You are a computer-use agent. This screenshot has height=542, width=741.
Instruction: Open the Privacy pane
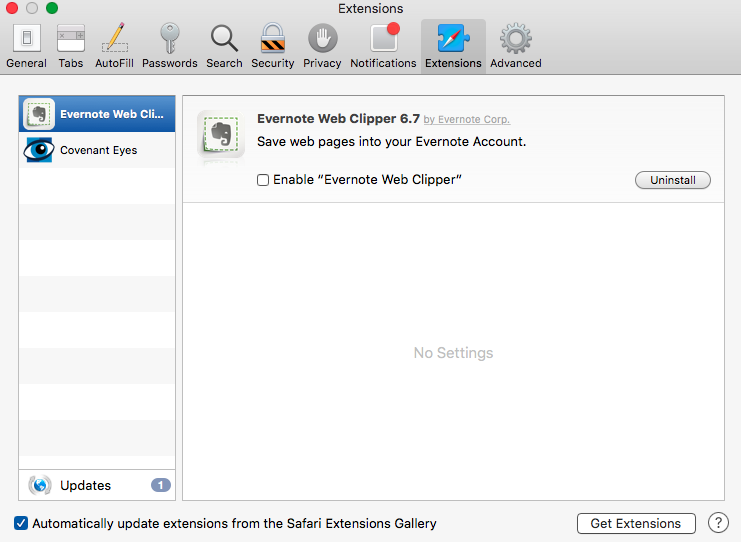[322, 46]
